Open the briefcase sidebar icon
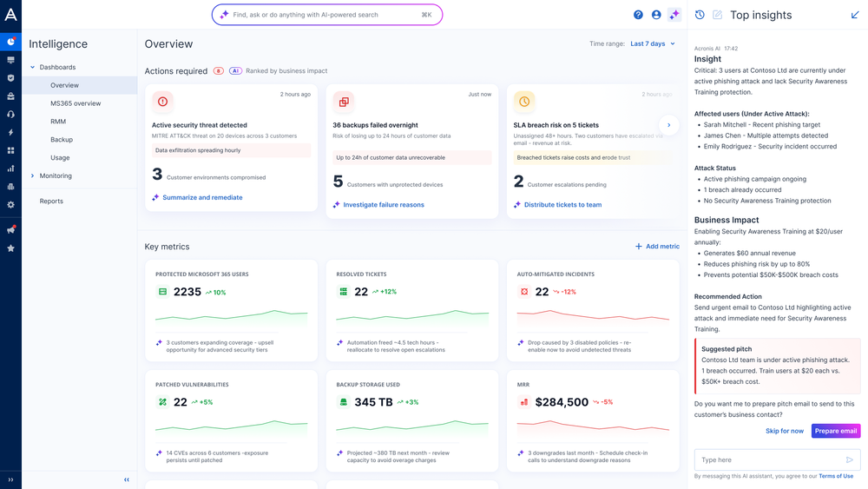The height and width of the screenshot is (489, 868). point(10,96)
